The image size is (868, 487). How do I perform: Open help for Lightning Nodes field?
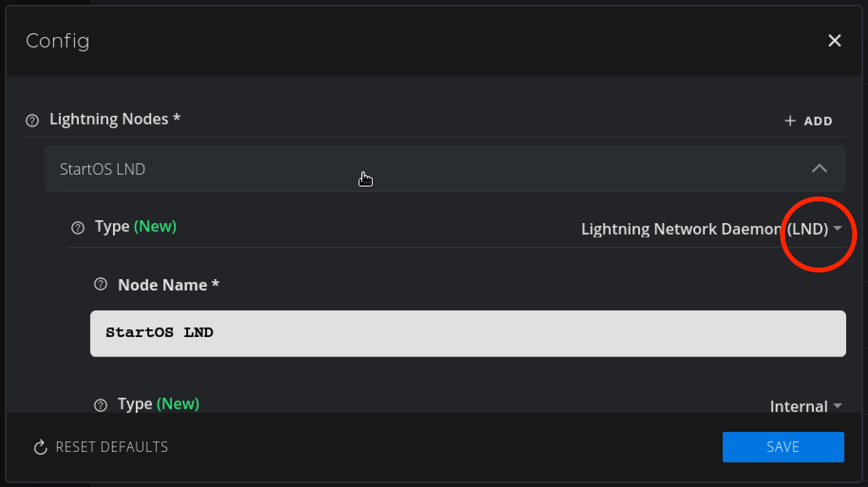click(x=32, y=121)
